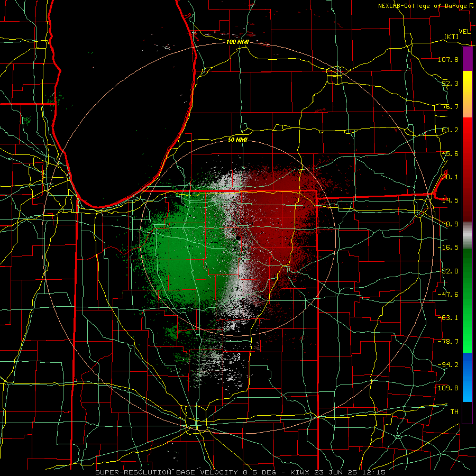476x476 pixels.
Task: Select the -47.6 legend value
Action: (448, 295)
